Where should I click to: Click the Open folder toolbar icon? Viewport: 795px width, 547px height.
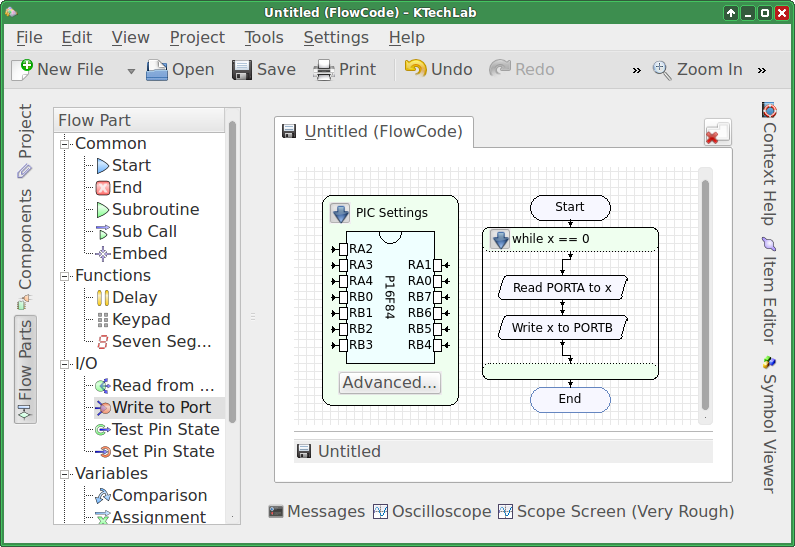click(157, 69)
